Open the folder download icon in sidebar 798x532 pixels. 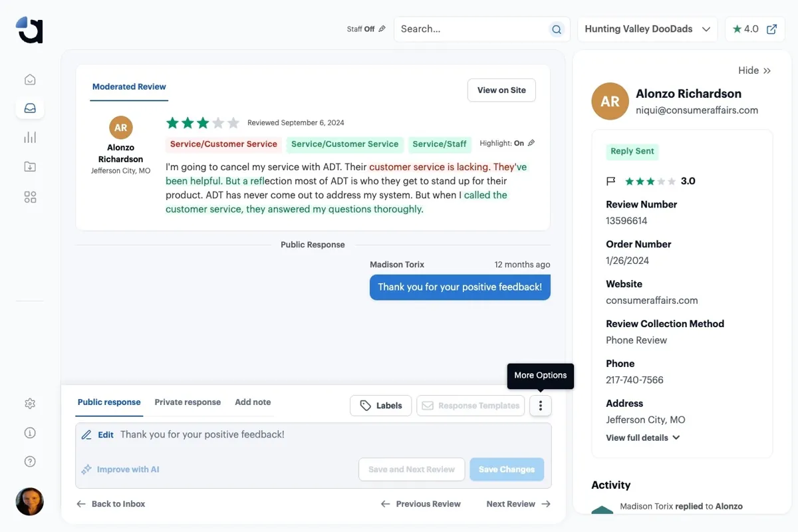(30, 167)
